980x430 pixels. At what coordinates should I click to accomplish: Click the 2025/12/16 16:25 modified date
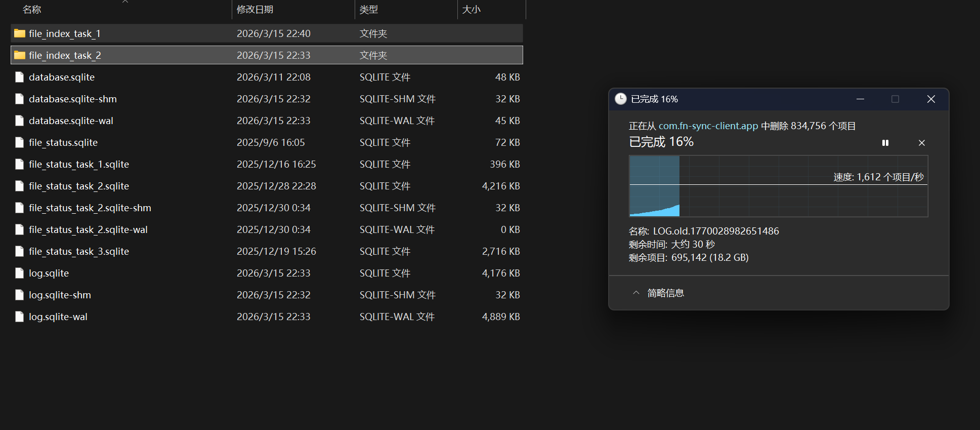[x=276, y=164]
